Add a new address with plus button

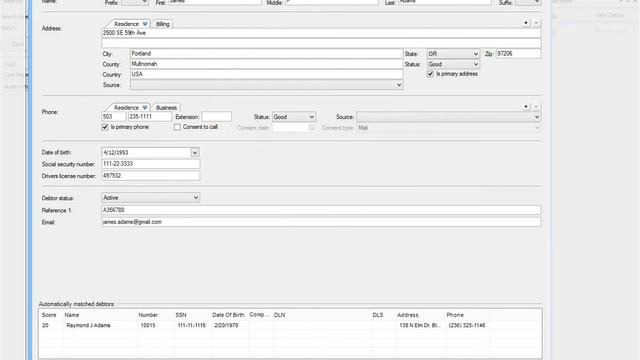tap(526, 23)
